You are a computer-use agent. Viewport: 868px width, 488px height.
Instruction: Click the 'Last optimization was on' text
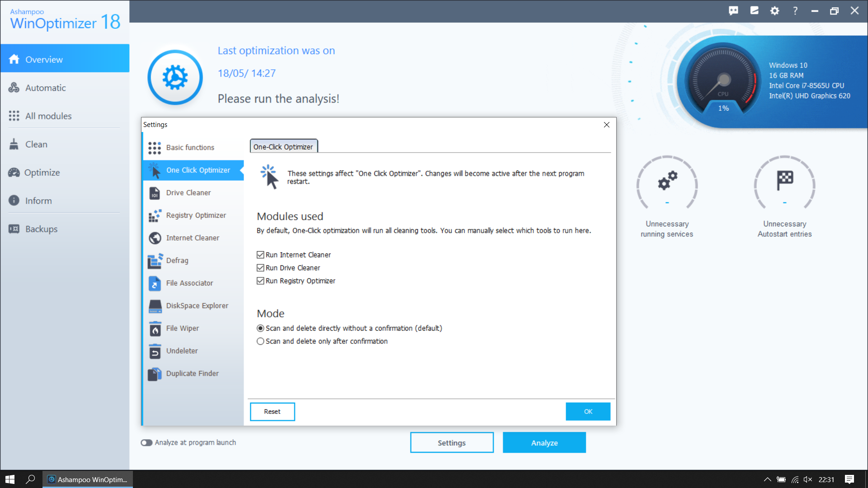(x=276, y=51)
